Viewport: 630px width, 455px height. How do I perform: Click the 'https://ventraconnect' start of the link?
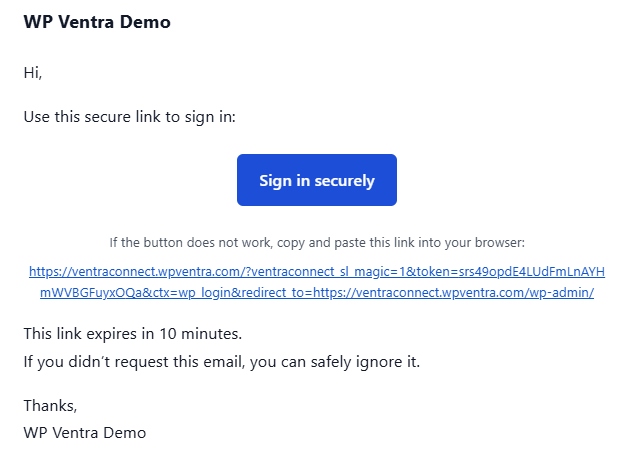tap(92, 272)
